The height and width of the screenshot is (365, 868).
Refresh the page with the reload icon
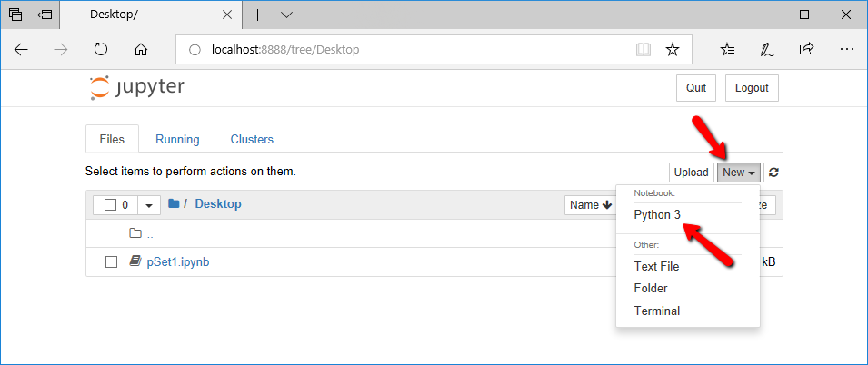coord(101,50)
